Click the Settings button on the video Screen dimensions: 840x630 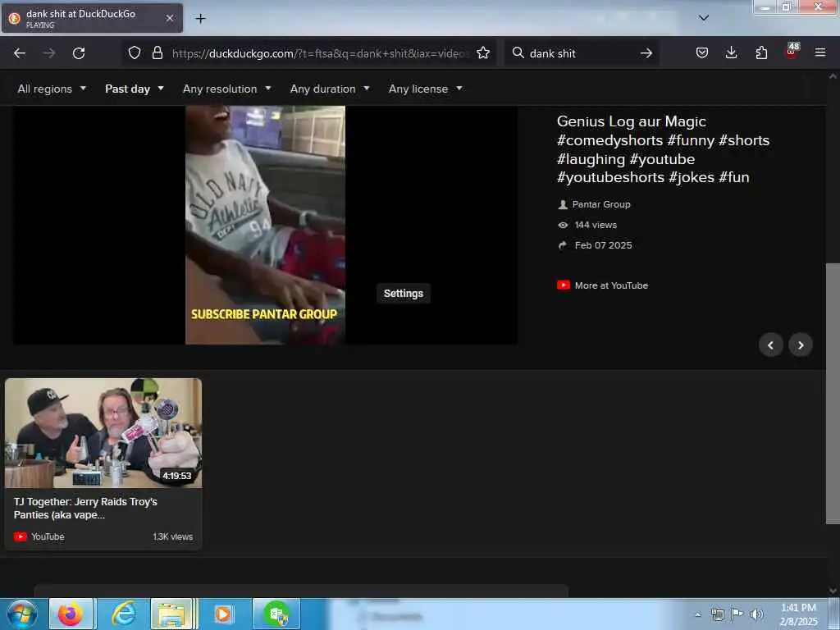[404, 293]
